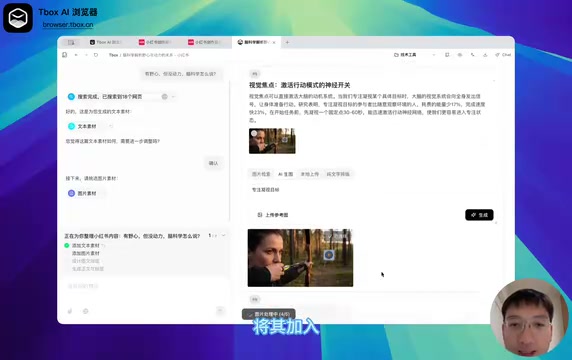
Task: Send the message with send button
Action: point(220,311)
